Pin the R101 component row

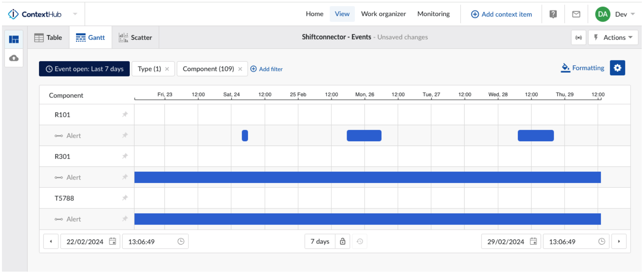click(x=125, y=114)
